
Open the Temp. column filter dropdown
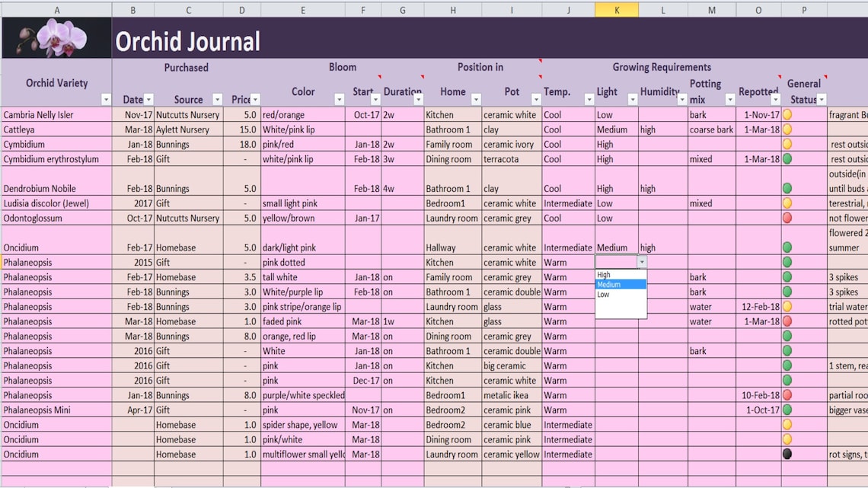click(x=589, y=99)
